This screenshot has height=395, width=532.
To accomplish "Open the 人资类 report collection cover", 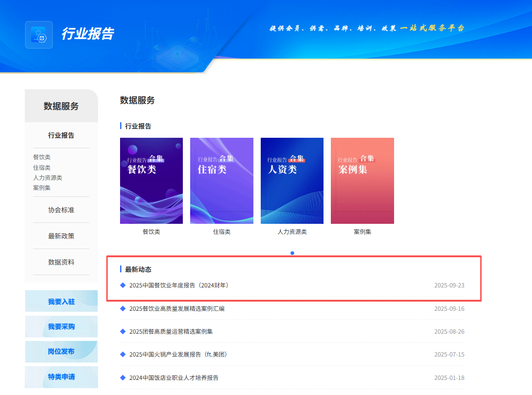I will [x=292, y=181].
